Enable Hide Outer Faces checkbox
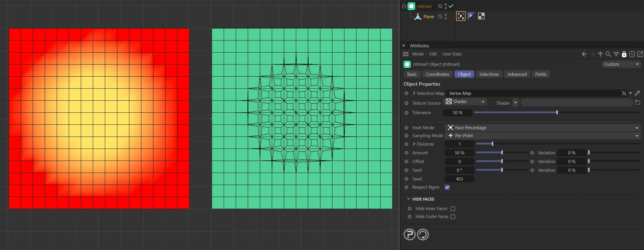Screen dimensions: 644x250 tap(453, 217)
